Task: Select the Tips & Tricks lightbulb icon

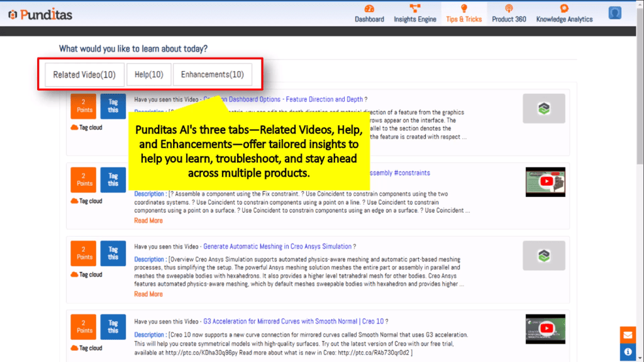Action: pyautogui.click(x=464, y=8)
